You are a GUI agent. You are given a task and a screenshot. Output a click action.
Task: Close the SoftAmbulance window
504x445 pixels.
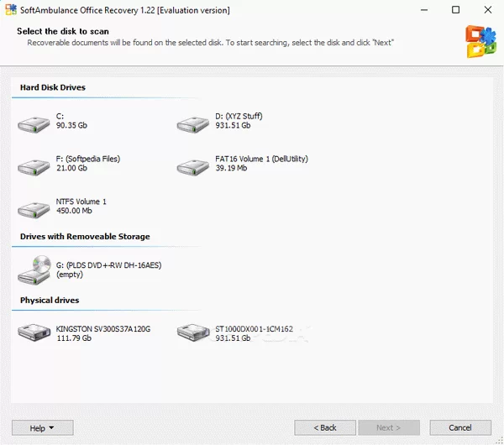488,10
